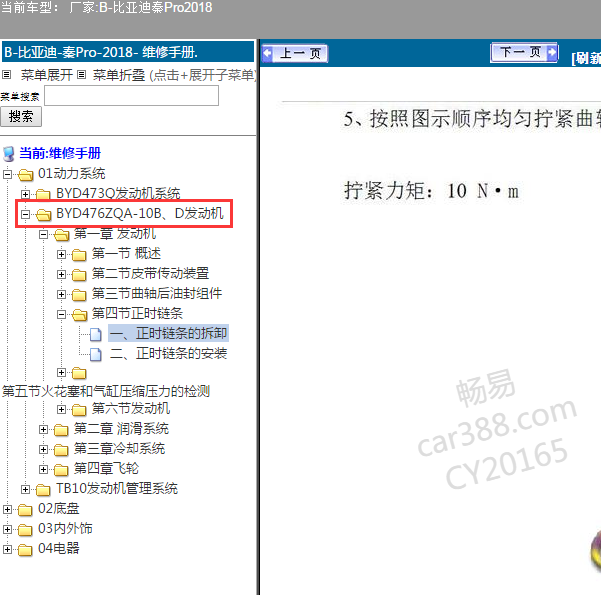Expand the 04电器 tree node

click(7, 549)
